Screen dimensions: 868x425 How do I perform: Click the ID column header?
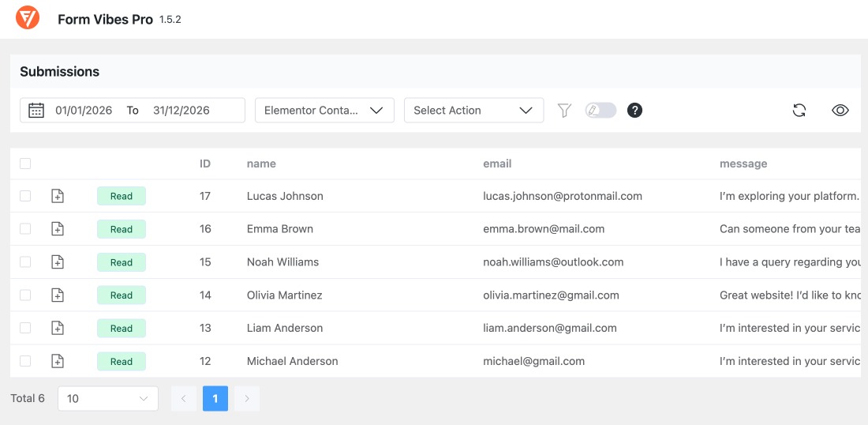205,164
